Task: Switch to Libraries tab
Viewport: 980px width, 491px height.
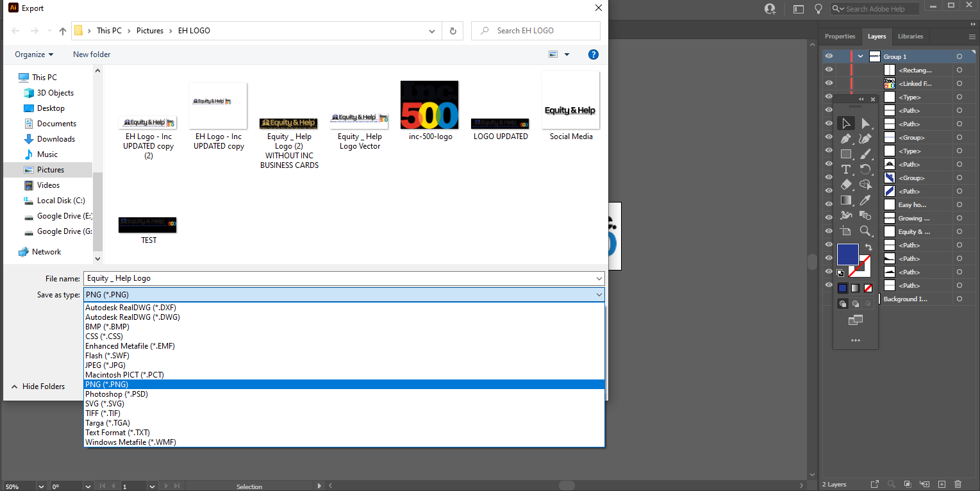Action: click(910, 37)
